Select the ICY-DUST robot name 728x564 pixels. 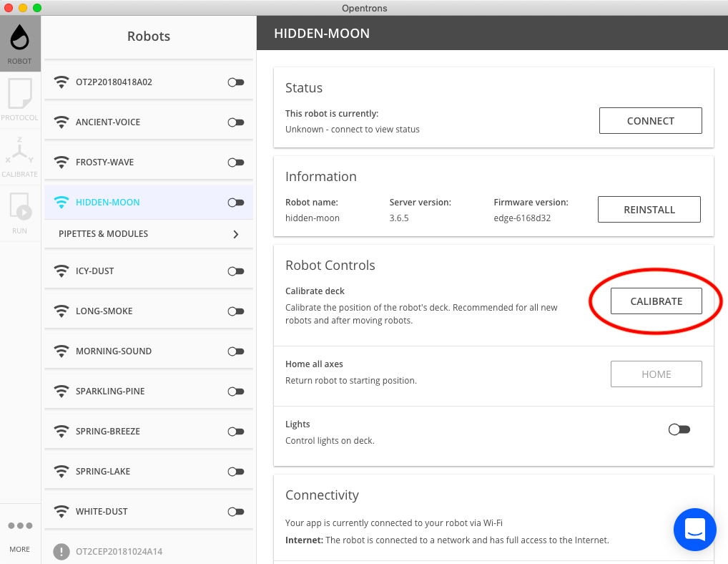[x=94, y=271]
